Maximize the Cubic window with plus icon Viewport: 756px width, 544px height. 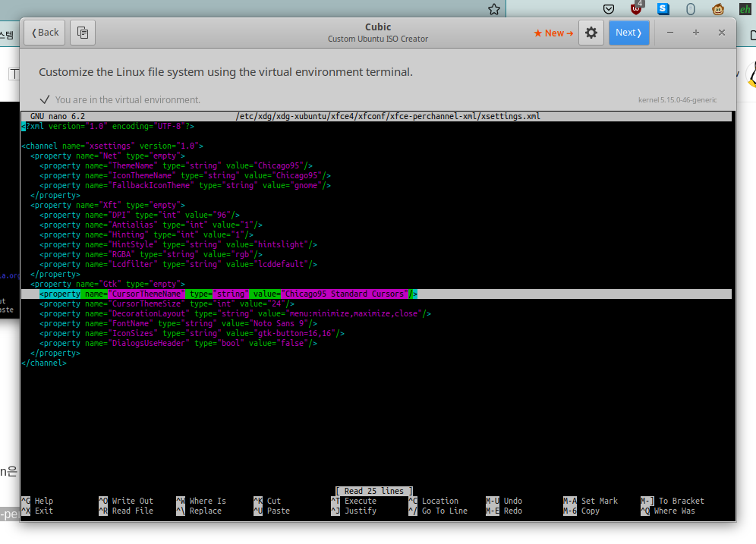click(x=696, y=33)
